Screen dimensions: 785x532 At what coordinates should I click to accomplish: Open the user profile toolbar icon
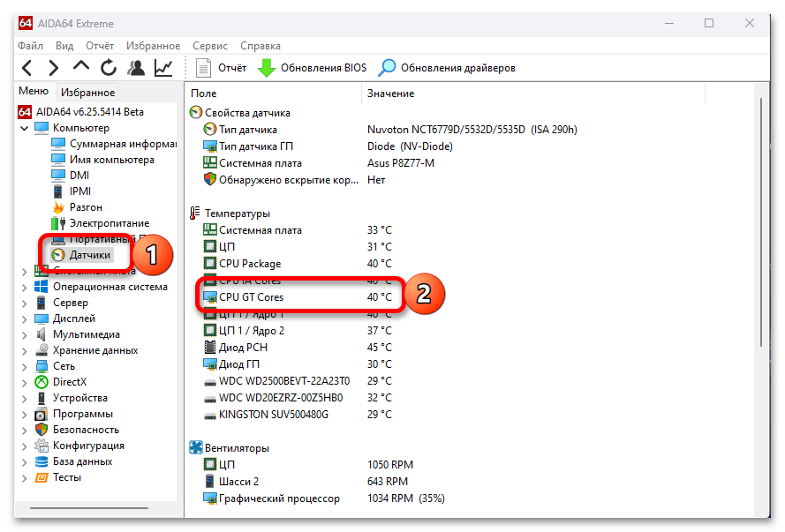click(x=136, y=68)
